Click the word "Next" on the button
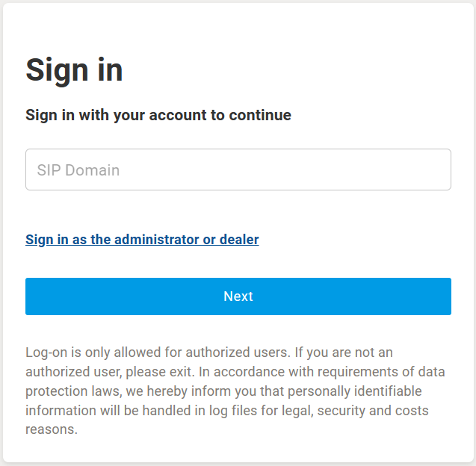476x466 pixels. coord(238,296)
